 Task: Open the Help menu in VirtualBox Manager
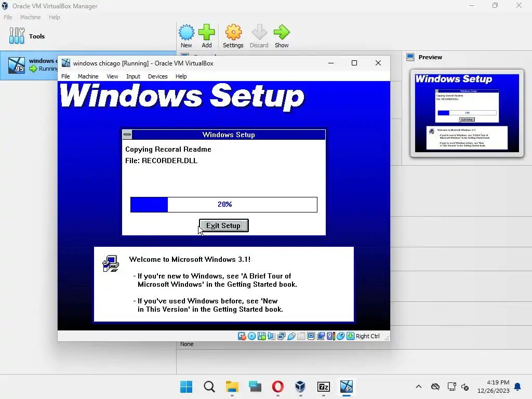[54, 17]
